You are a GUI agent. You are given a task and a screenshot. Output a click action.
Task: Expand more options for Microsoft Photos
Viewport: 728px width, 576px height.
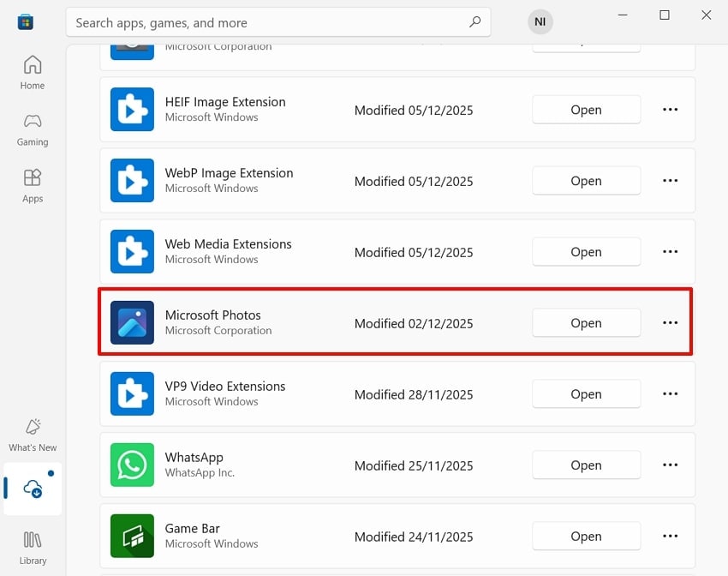pos(670,323)
